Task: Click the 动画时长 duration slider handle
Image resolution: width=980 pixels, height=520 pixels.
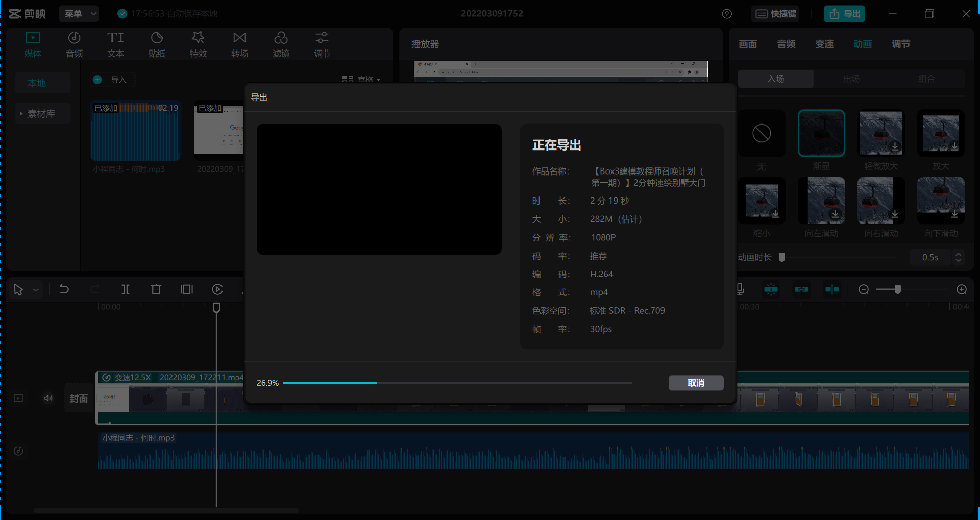Action: [782, 257]
